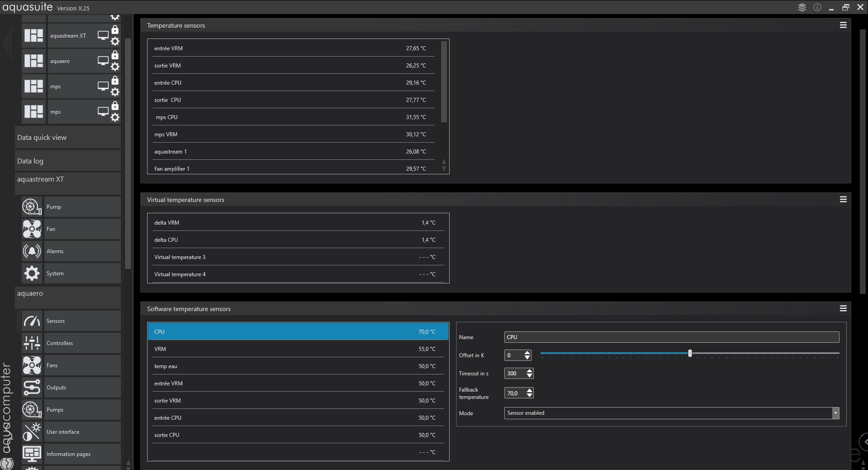This screenshot has height=470, width=868.
Task: Select the aquastream 1 temperature sensor
Action: tap(293, 152)
